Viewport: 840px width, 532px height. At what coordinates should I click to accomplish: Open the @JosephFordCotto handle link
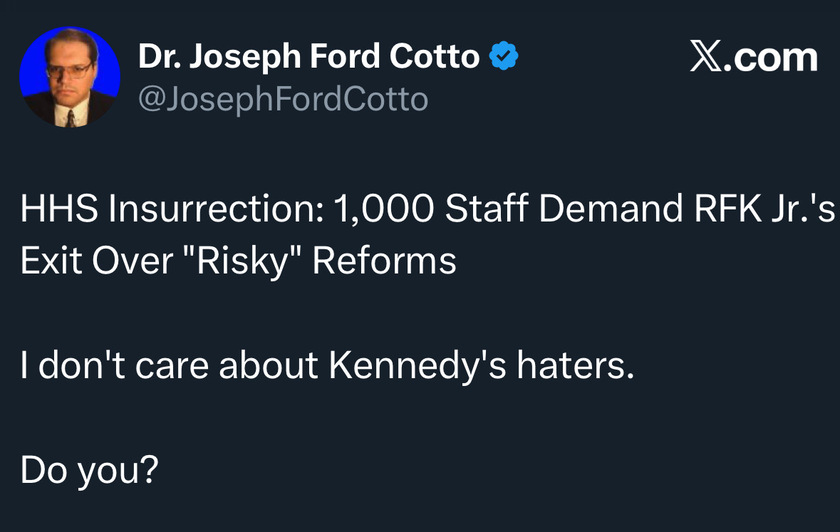click(x=283, y=100)
